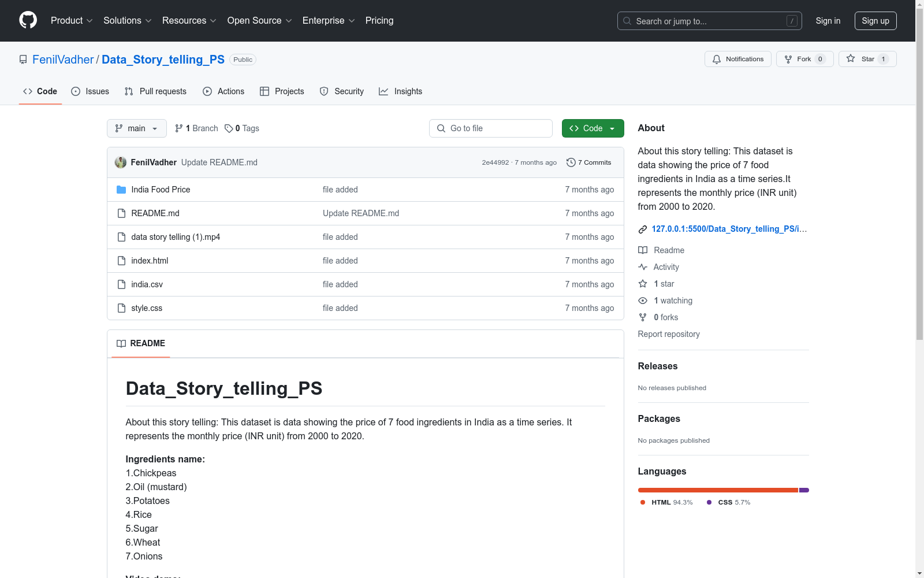The width and height of the screenshot is (924, 578).
Task: Open data story telling (1).mp4 file
Action: (176, 237)
